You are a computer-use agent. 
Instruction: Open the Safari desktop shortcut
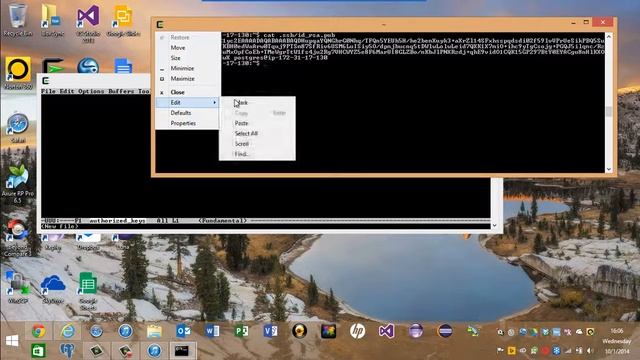[x=18, y=127]
